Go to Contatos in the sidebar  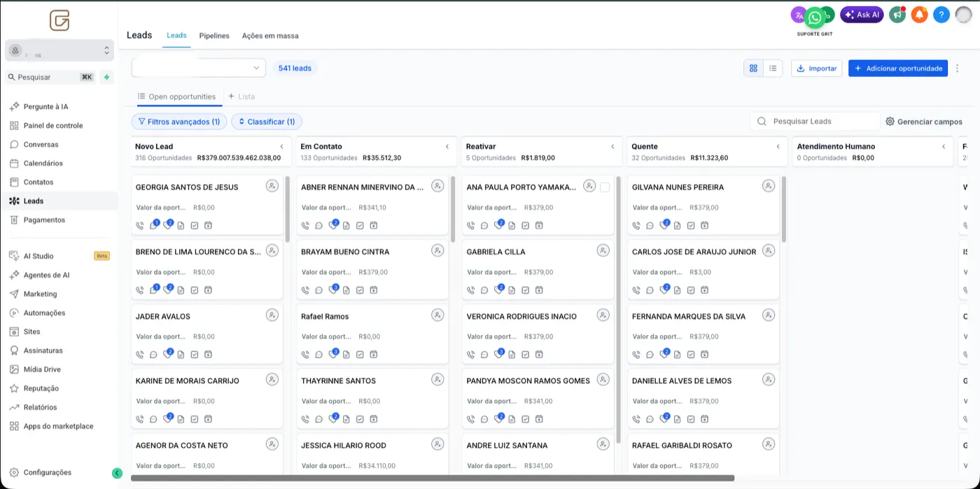[38, 183]
